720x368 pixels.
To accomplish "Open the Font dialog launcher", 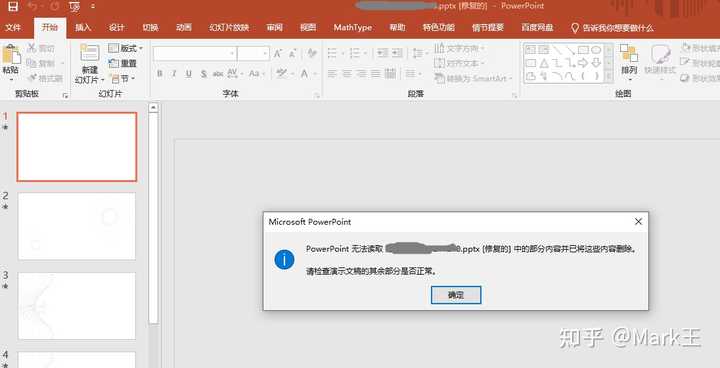I will point(316,96).
